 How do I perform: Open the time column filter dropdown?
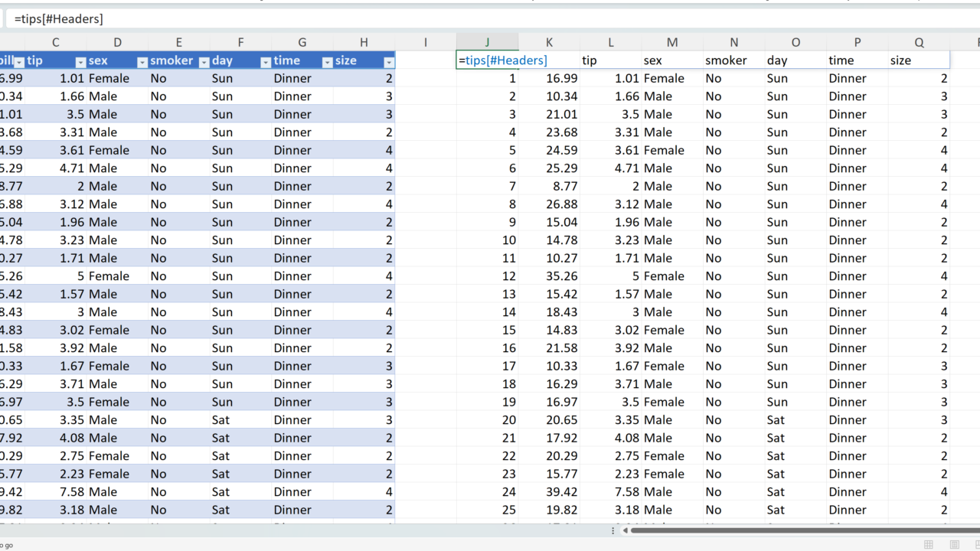pyautogui.click(x=327, y=61)
